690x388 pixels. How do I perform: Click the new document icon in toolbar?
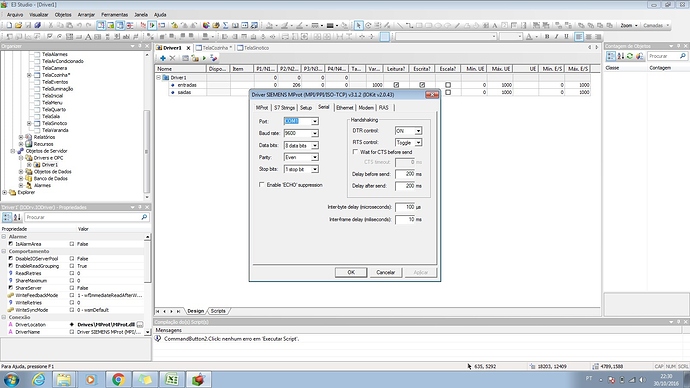click(9, 26)
